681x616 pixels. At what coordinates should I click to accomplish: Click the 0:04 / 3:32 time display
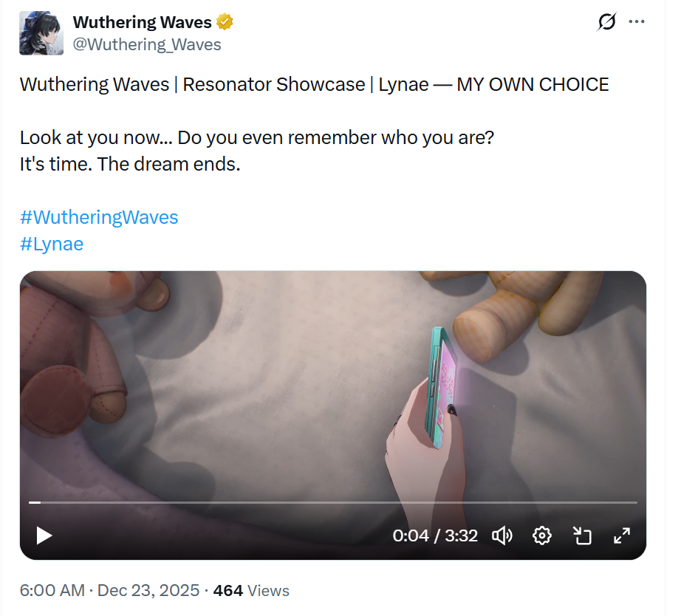pyautogui.click(x=435, y=535)
